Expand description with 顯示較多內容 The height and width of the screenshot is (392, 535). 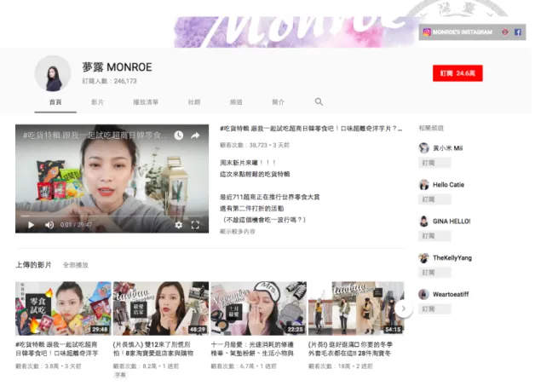238,231
